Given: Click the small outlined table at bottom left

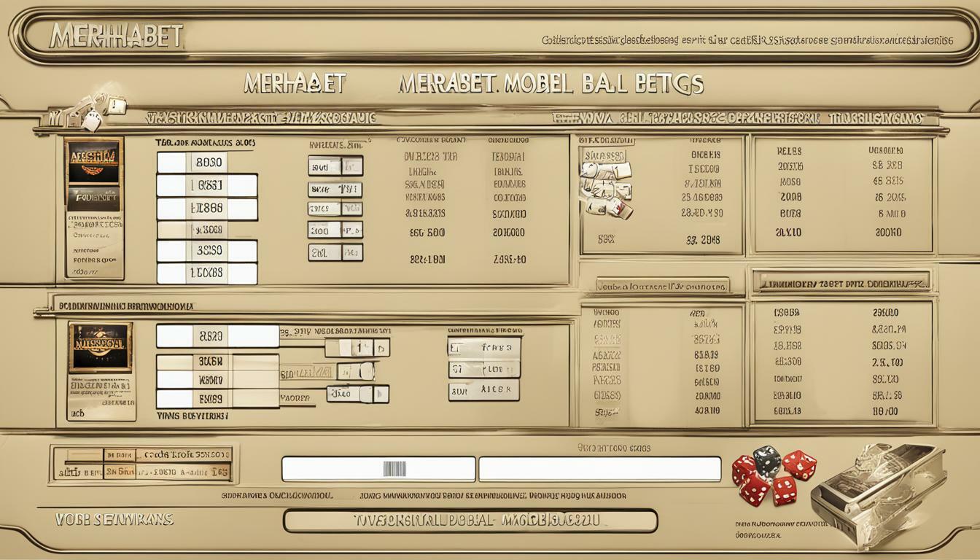Looking at the screenshot, I should click(x=141, y=464).
